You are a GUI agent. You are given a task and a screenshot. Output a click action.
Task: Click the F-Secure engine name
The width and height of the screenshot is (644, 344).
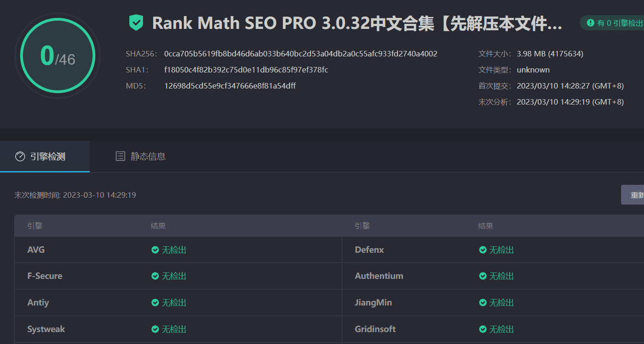45,276
